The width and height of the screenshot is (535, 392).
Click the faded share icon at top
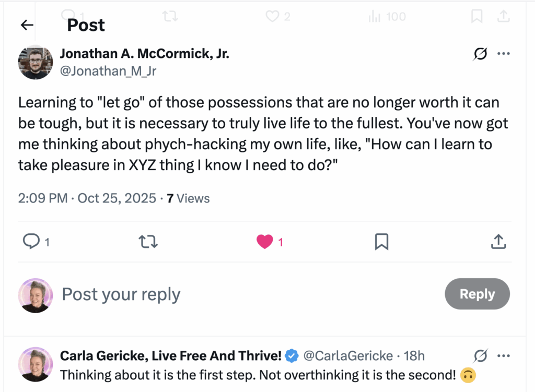point(503,17)
